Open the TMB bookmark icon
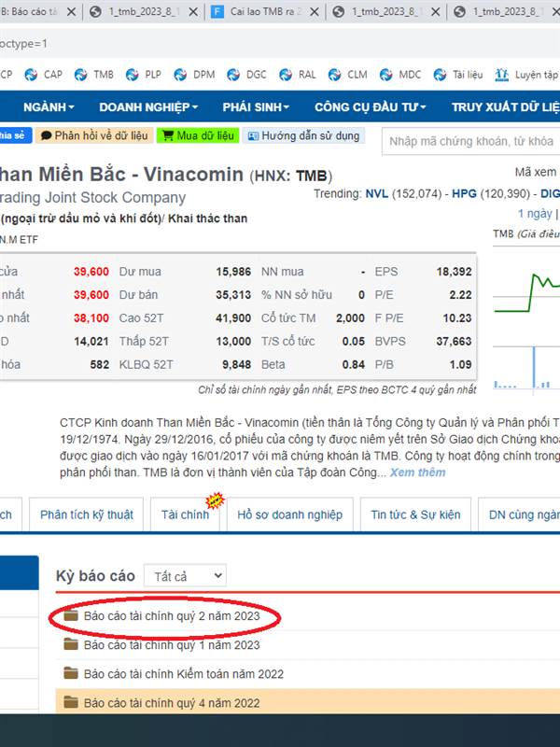The width and height of the screenshot is (560, 747). [x=80, y=75]
